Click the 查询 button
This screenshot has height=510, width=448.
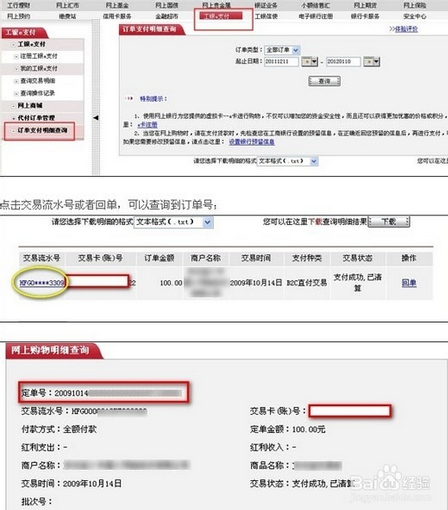pyautogui.click(x=324, y=81)
